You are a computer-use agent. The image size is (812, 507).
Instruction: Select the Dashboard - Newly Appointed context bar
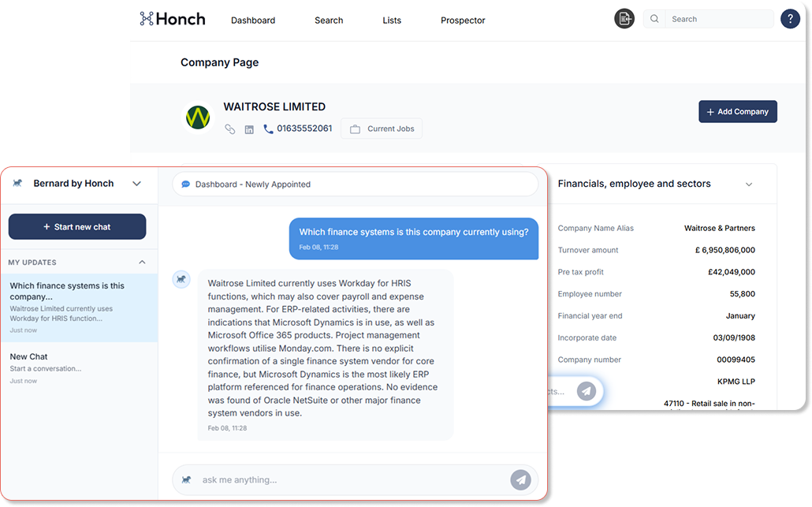point(355,184)
